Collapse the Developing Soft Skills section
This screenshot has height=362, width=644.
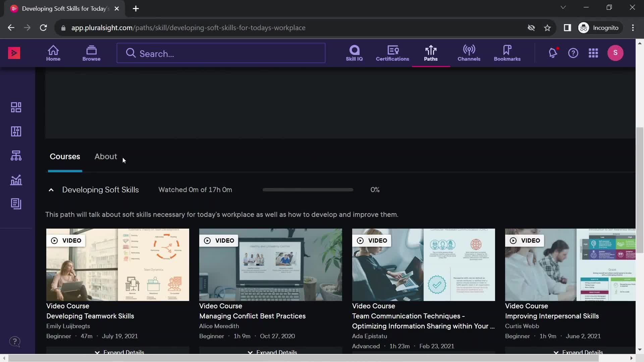tap(51, 190)
